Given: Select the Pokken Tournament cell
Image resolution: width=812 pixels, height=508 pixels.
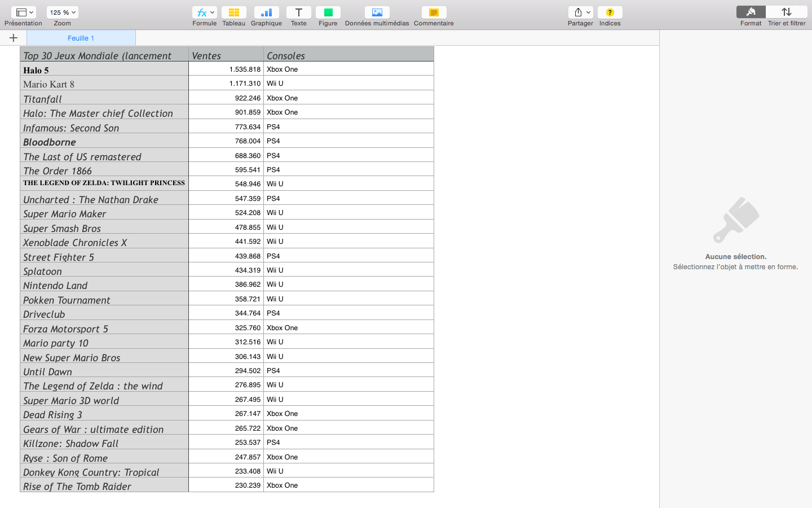Looking at the screenshot, I should pos(104,299).
